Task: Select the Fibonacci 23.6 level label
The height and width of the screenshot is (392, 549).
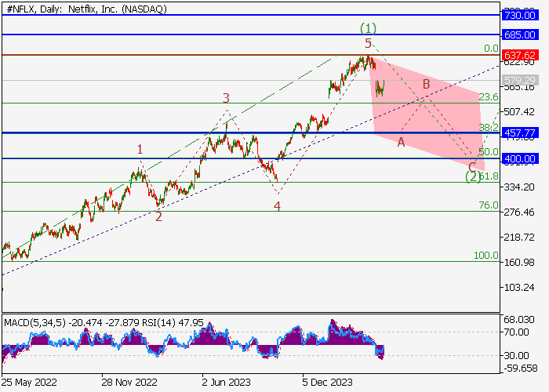Action: click(x=488, y=97)
